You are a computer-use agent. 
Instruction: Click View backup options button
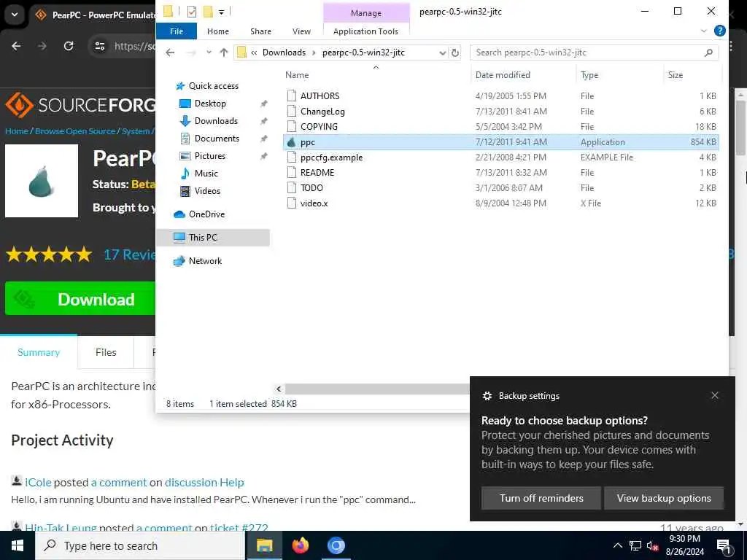tap(664, 498)
